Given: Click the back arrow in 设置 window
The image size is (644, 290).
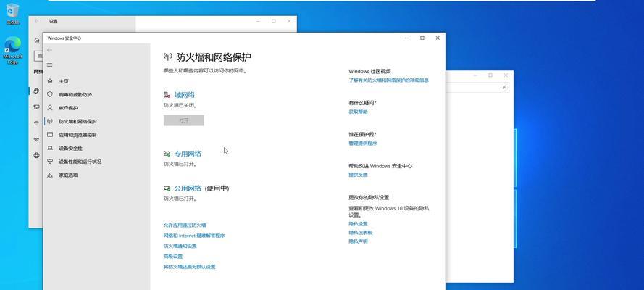Looking at the screenshot, I should (36, 21).
